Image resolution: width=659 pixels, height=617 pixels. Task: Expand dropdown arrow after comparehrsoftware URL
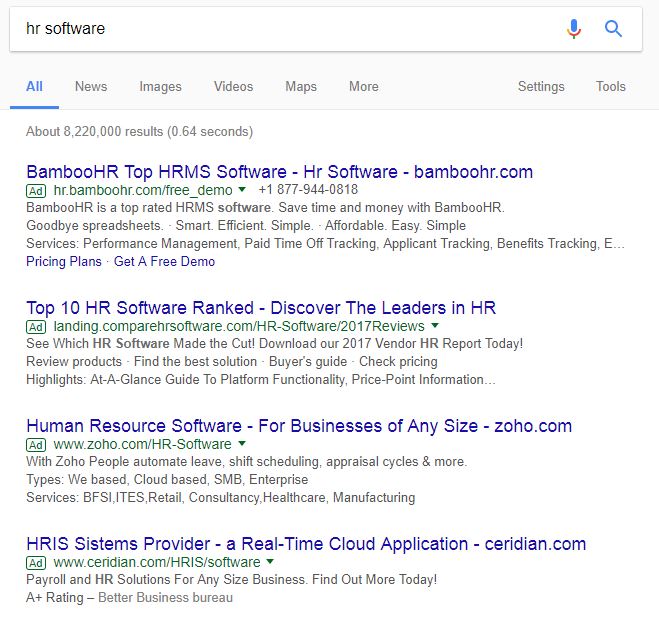tap(435, 325)
